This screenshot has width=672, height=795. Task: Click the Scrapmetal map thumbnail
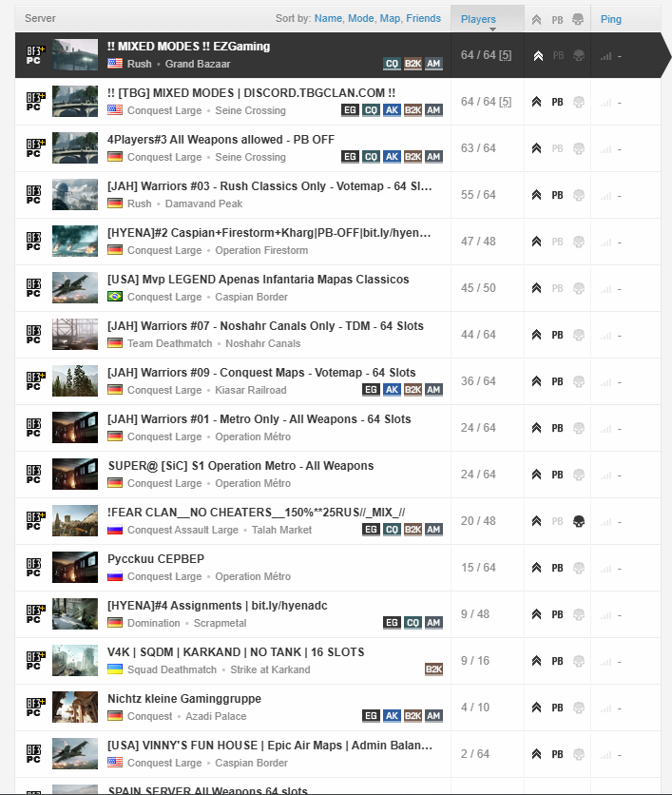(x=75, y=614)
